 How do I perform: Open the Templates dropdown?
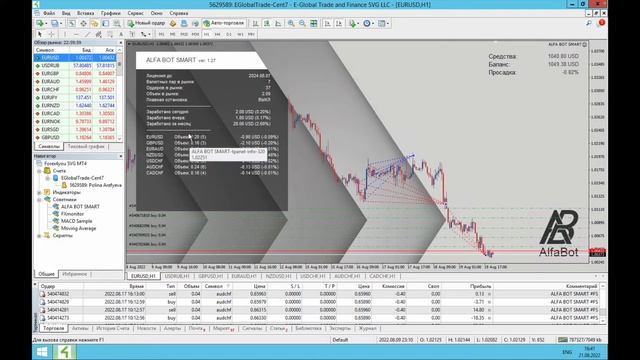pos(383,23)
